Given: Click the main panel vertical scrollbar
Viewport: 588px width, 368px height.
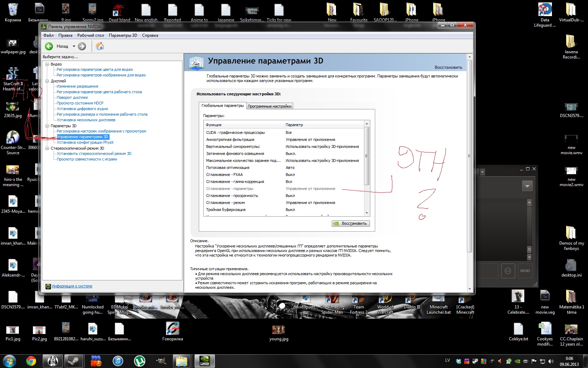Looking at the screenshot, I should (469, 156).
